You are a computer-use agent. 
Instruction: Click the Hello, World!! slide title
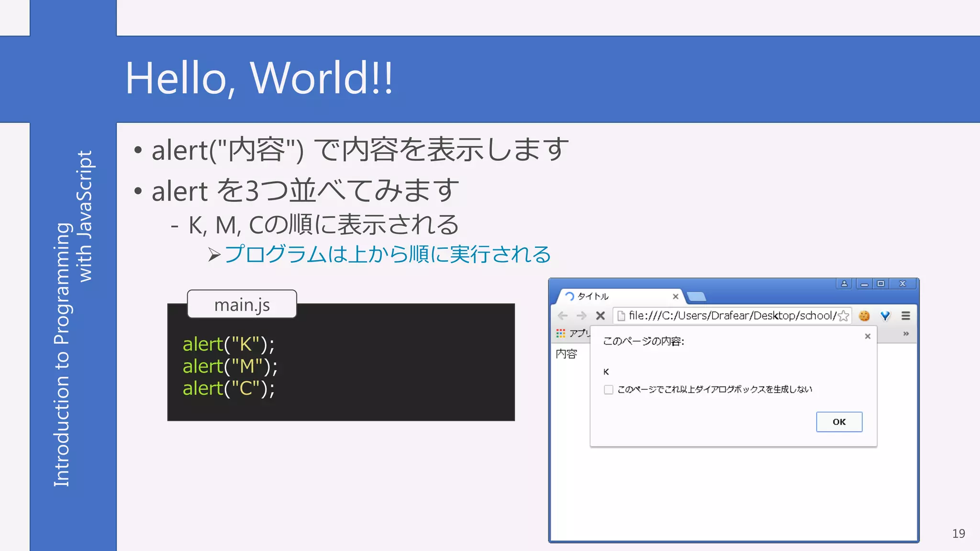(x=259, y=78)
